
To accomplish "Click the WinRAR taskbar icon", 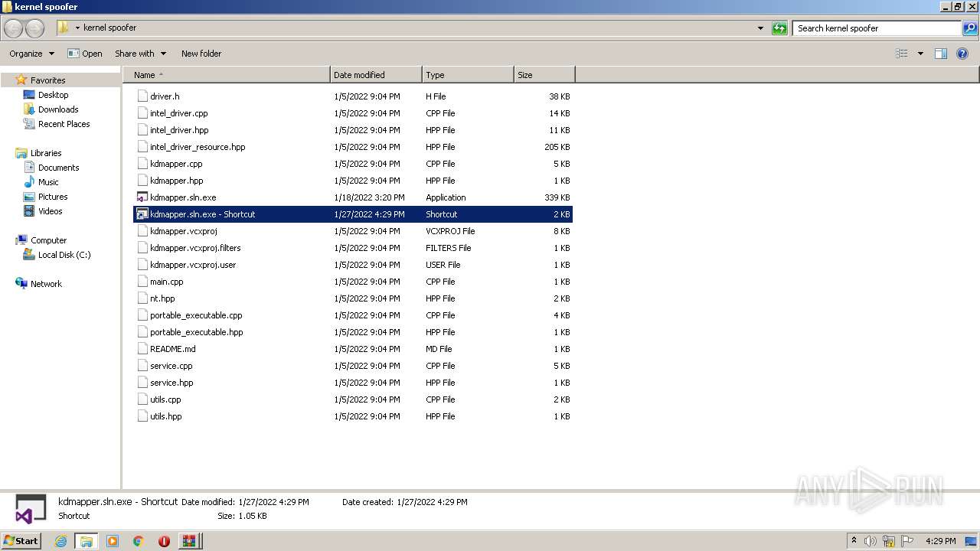I will coord(189,541).
